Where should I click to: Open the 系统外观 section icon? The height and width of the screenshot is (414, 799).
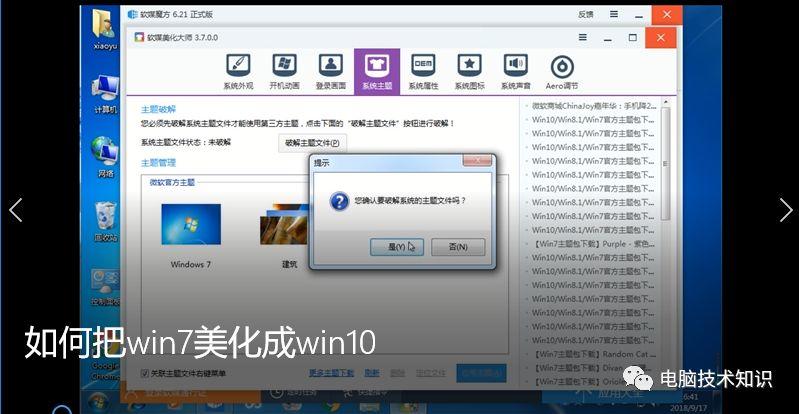[x=238, y=72]
